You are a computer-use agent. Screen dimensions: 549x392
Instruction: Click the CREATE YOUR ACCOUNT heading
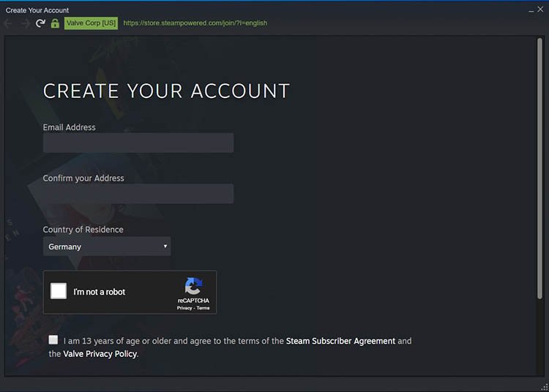click(166, 91)
